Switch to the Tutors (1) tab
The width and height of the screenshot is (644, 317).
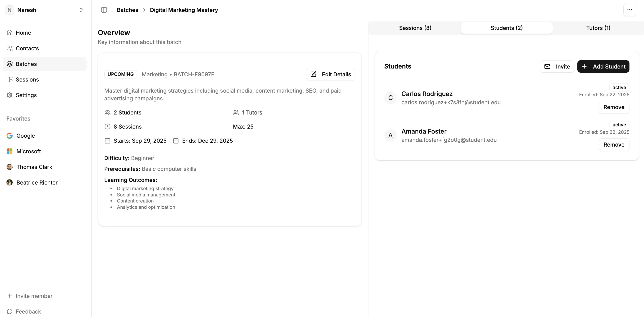click(598, 28)
